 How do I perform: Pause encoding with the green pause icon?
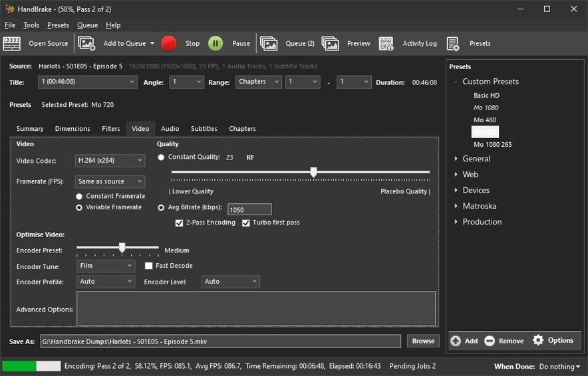point(216,44)
